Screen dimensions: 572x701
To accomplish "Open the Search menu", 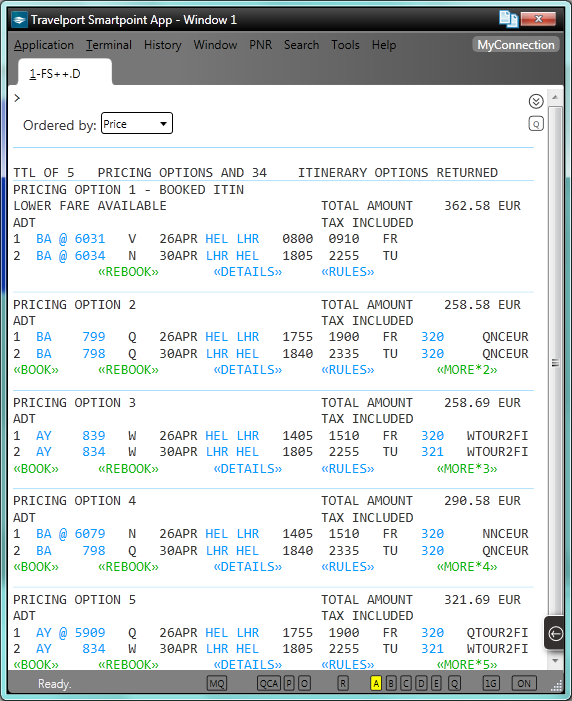I will click(x=301, y=45).
